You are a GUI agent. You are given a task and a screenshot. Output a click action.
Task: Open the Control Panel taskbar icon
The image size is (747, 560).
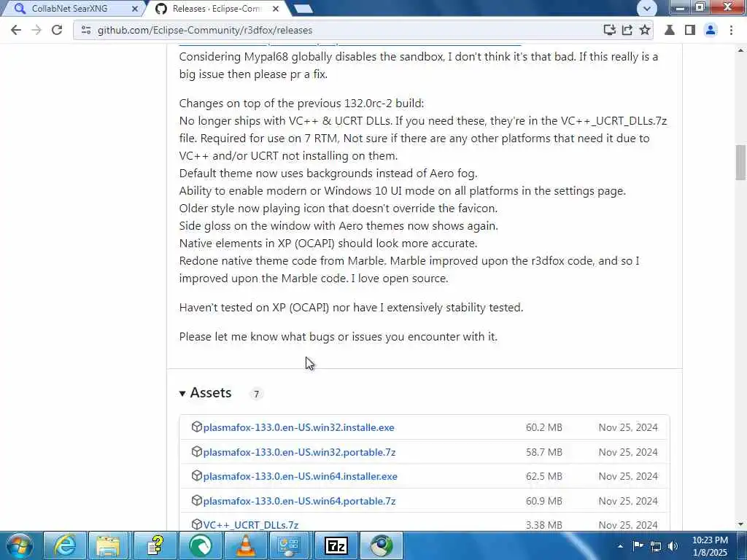pos(290,545)
